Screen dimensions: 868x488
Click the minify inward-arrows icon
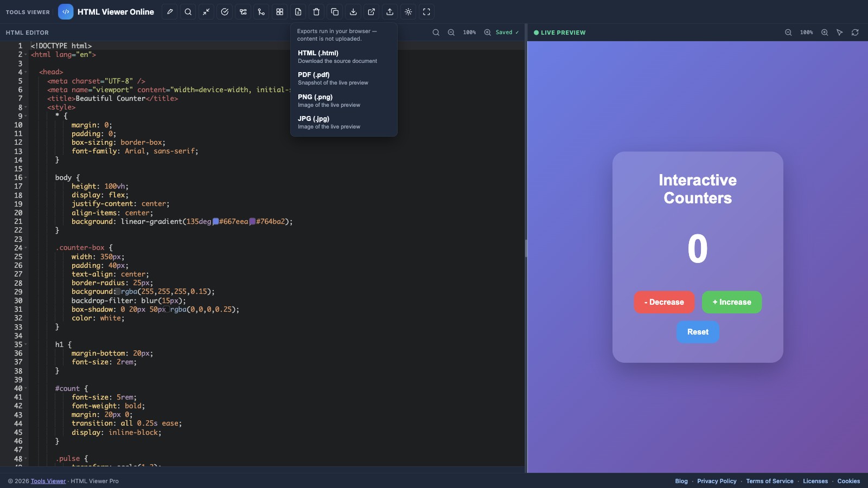tap(206, 12)
